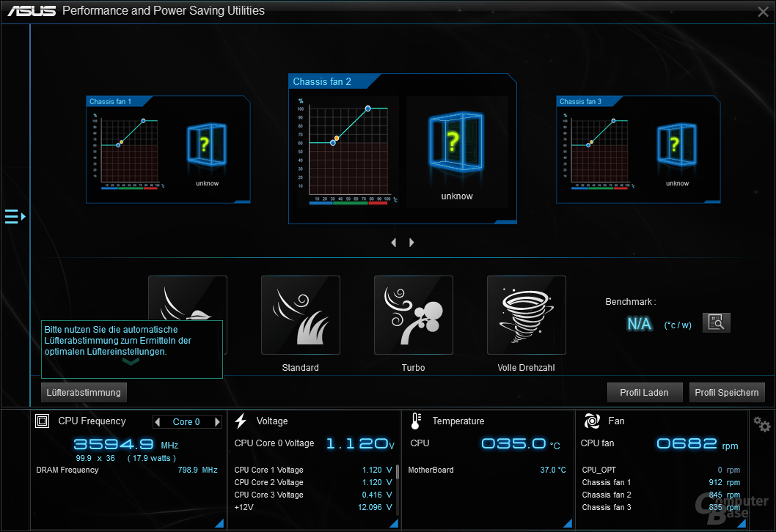Open the benchmark magnifier details icon
This screenshot has height=532, width=776.
tap(716, 322)
